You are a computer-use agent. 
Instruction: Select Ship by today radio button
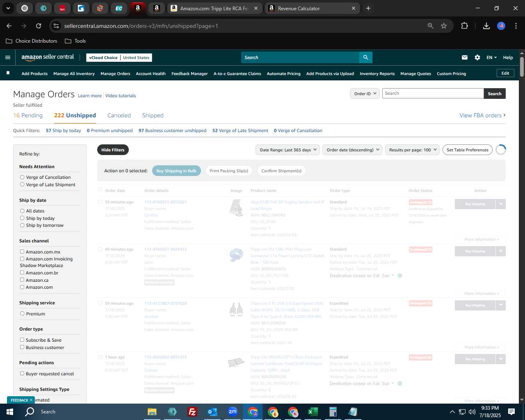pos(22,218)
